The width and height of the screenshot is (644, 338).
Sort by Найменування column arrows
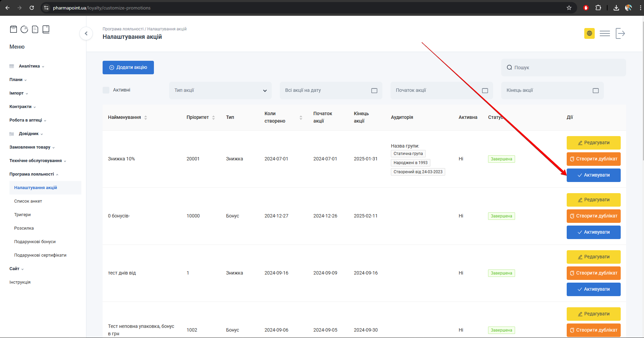[x=146, y=118]
